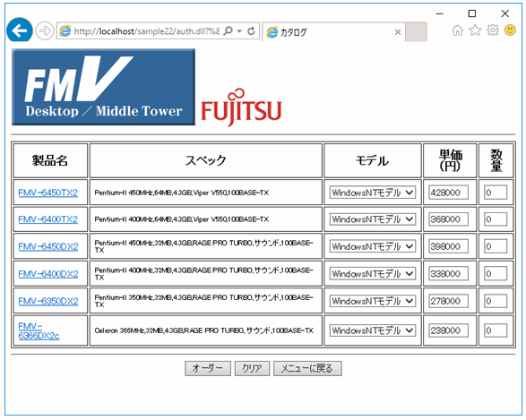Expand model dropdown for FMV-6450TX2
The image size is (526, 420).
(373, 193)
